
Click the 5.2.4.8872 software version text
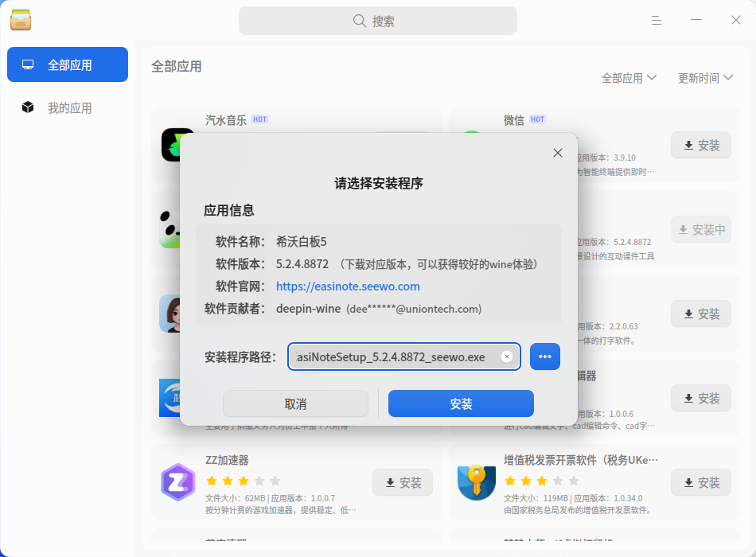point(302,264)
